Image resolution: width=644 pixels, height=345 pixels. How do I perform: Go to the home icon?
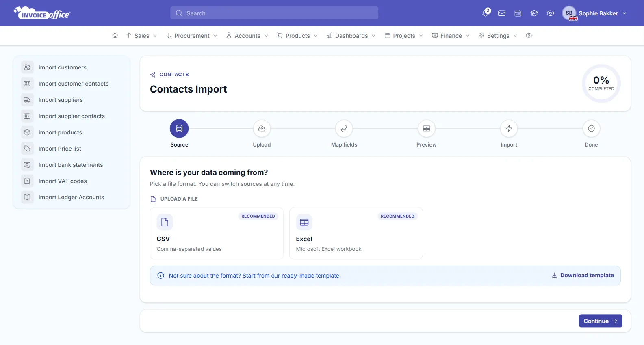(115, 36)
